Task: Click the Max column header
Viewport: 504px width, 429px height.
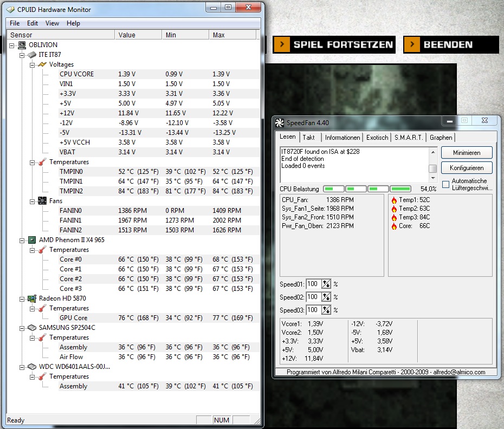Action: coord(232,35)
